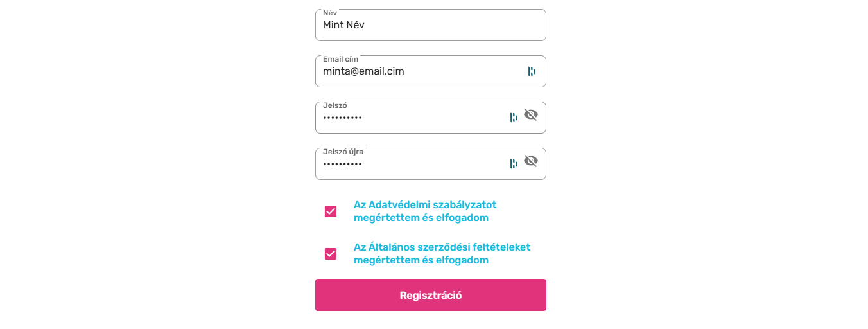Click on the minta@email.cim text

363,71
